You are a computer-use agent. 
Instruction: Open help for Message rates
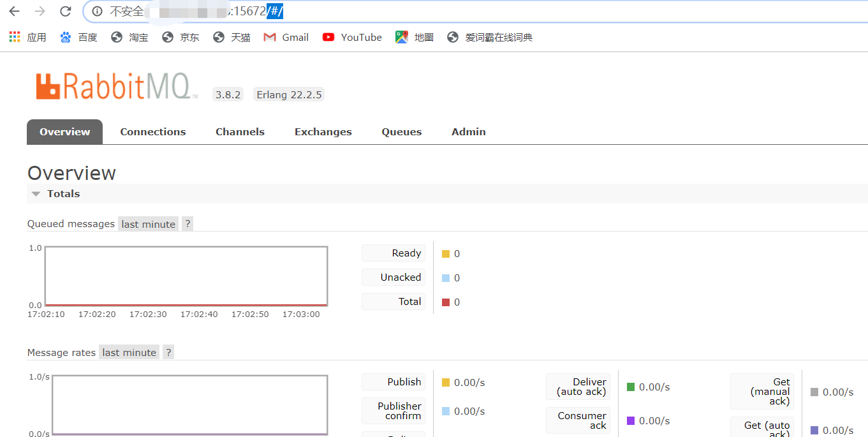point(168,352)
